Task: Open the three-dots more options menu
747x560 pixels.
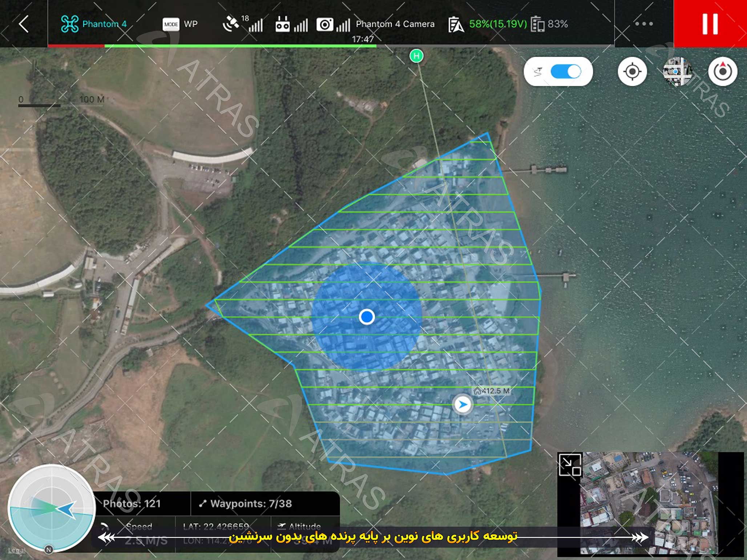Action: pyautogui.click(x=643, y=24)
